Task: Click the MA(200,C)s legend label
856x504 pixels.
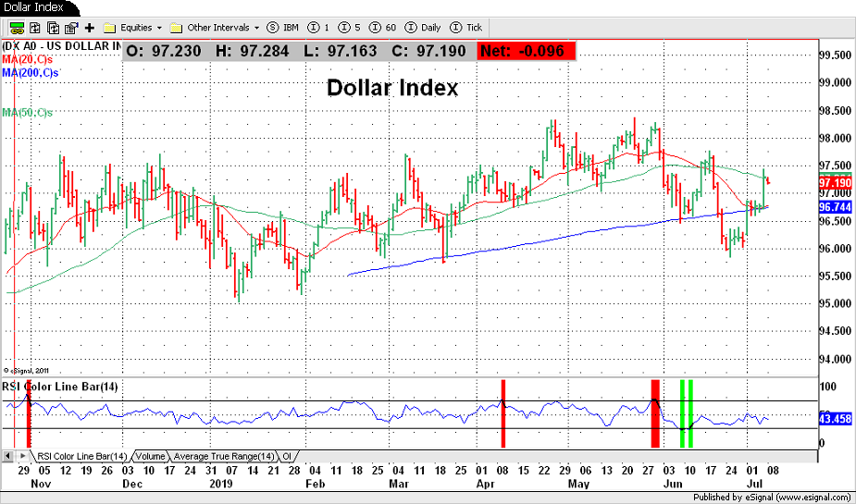Action: pyautogui.click(x=30, y=72)
